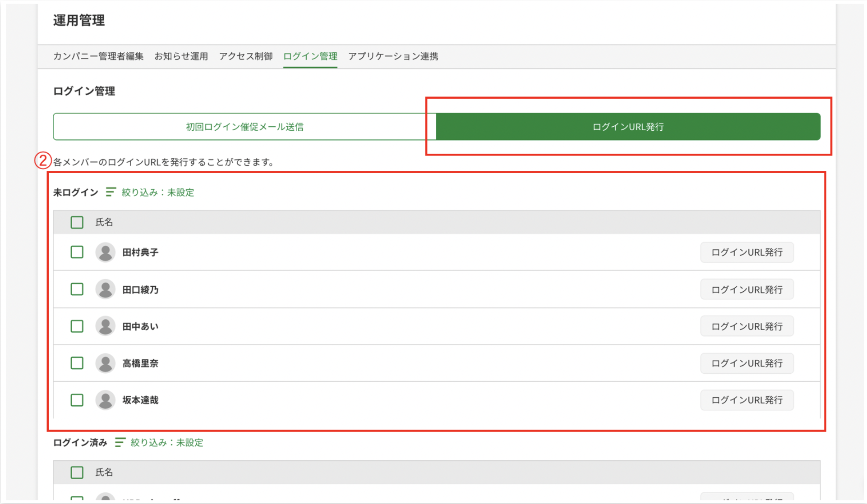Select the green ログインURL発行 segment

coord(627,127)
